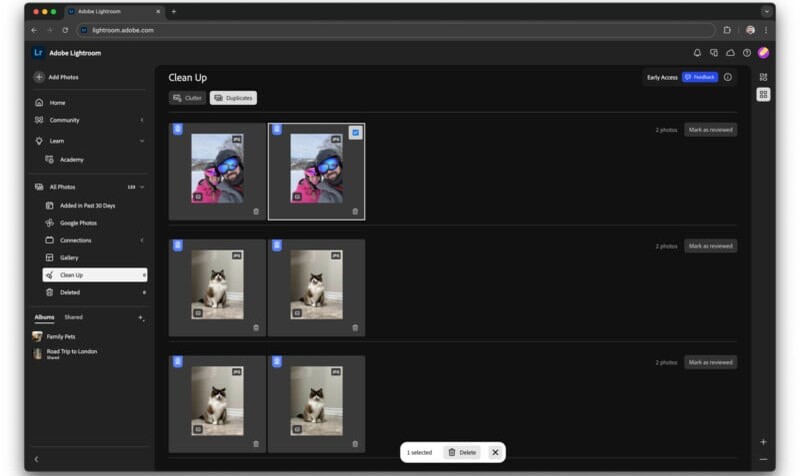Select the Shared albums tab
Screen dimensions: 800x476
click(x=74, y=317)
